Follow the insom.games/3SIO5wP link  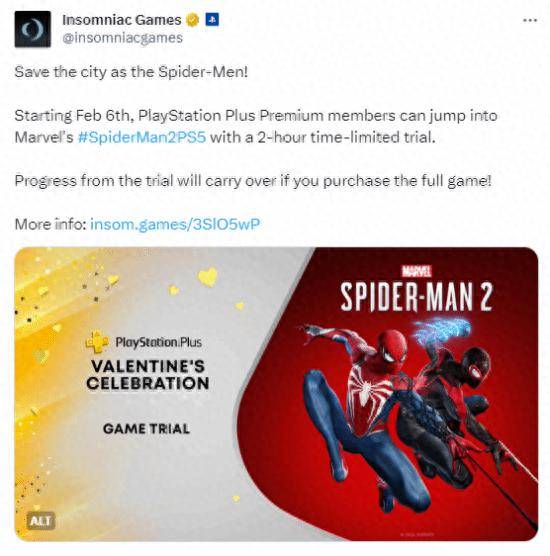point(175,224)
